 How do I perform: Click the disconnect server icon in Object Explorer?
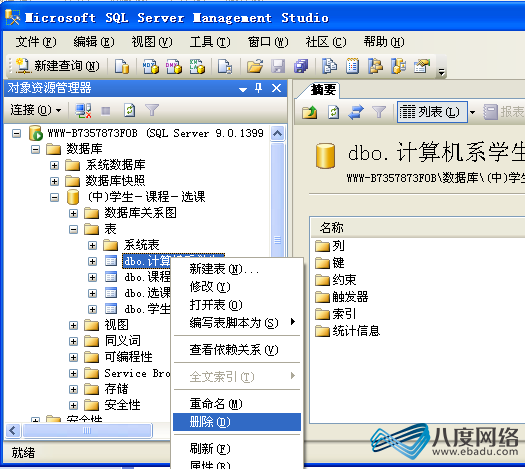point(83,110)
